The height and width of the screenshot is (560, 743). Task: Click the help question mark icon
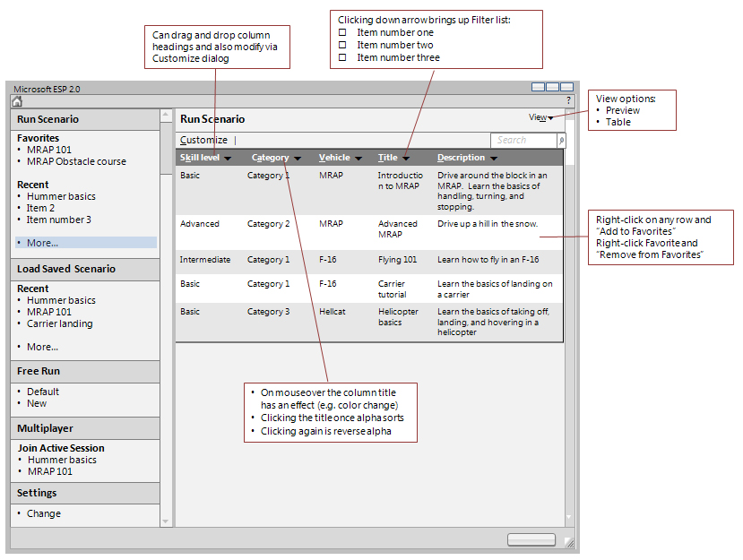tap(568, 100)
